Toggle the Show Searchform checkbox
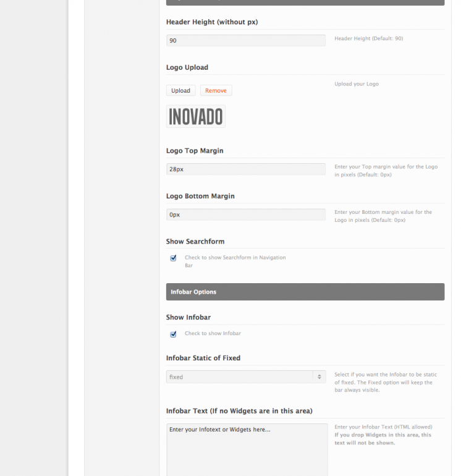This screenshot has width=461, height=476. coord(173,258)
